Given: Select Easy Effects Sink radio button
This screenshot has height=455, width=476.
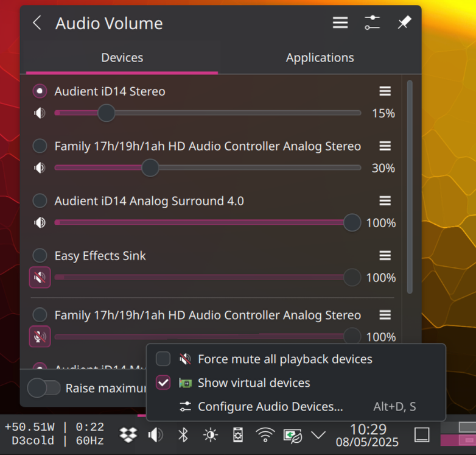Looking at the screenshot, I should pyautogui.click(x=40, y=256).
